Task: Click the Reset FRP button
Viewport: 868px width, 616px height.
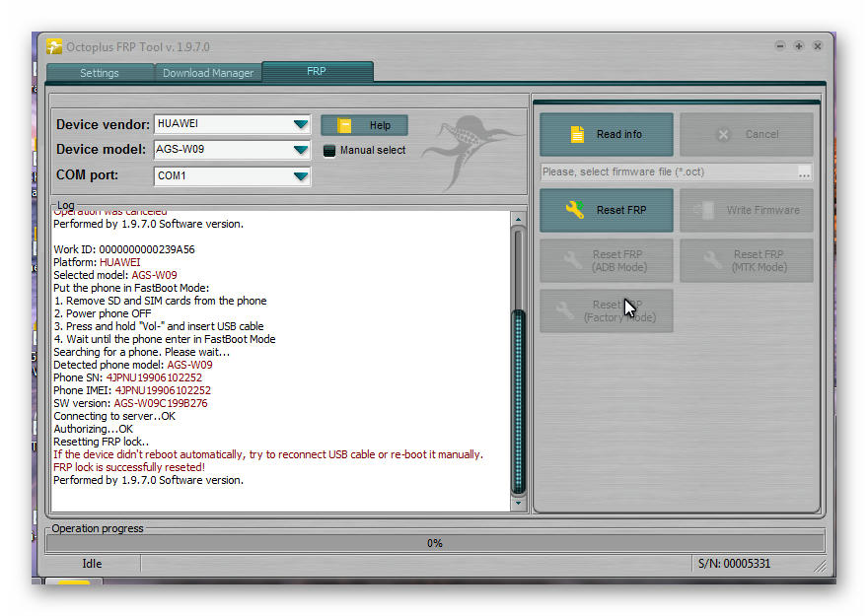Action: tap(607, 210)
